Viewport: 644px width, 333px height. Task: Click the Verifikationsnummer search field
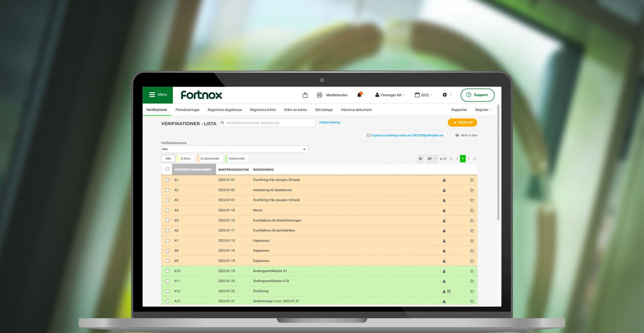pos(267,123)
